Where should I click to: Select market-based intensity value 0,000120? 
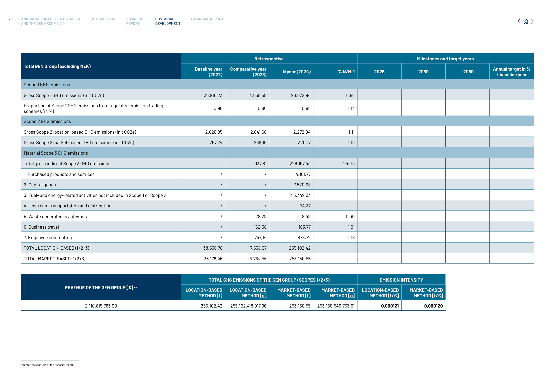[x=433, y=306]
